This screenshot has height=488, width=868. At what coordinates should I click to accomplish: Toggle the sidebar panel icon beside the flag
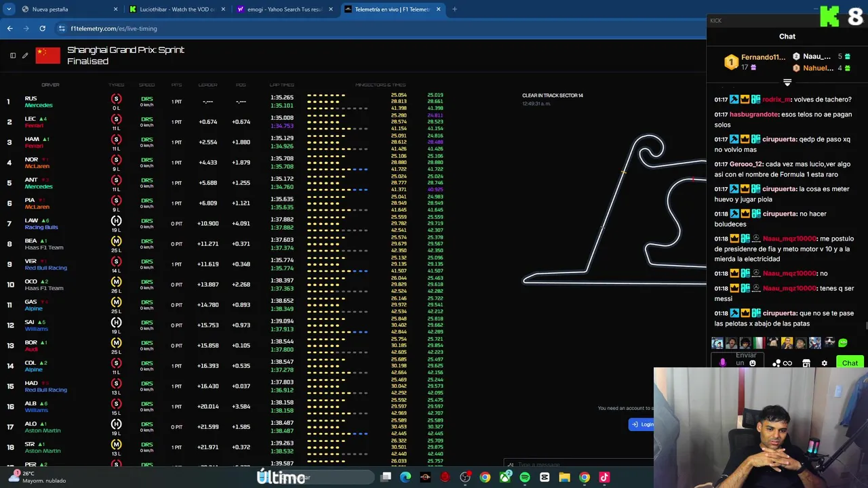pyautogui.click(x=12, y=56)
